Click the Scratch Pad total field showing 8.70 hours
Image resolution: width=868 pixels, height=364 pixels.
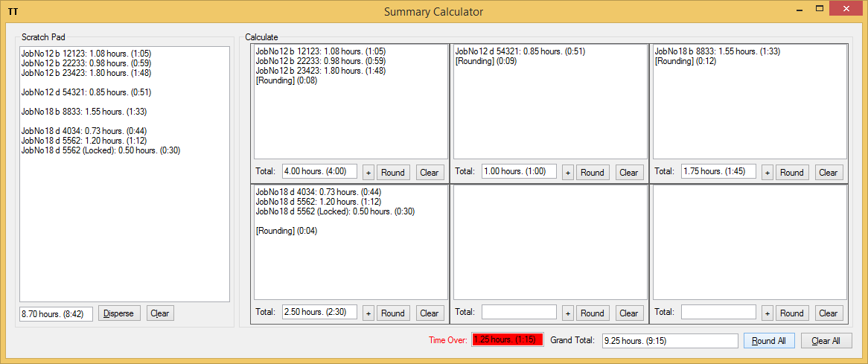coord(56,313)
